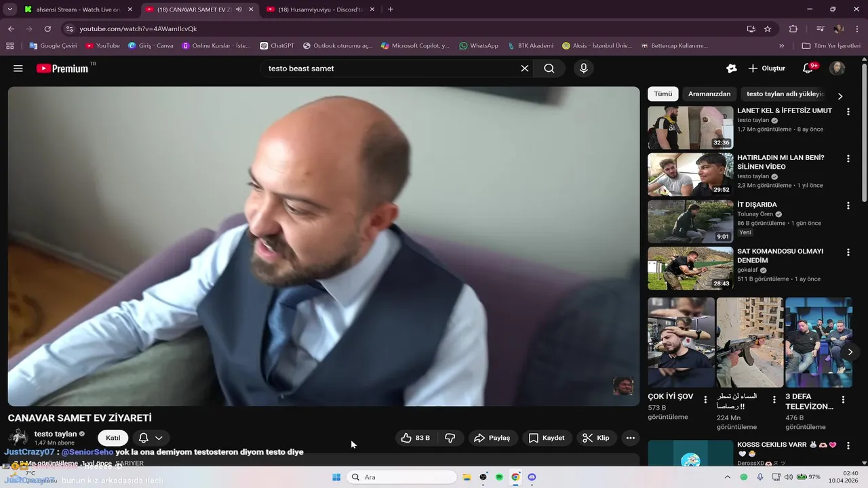Open Tüm Yer İşaretleri folder

tap(831, 45)
